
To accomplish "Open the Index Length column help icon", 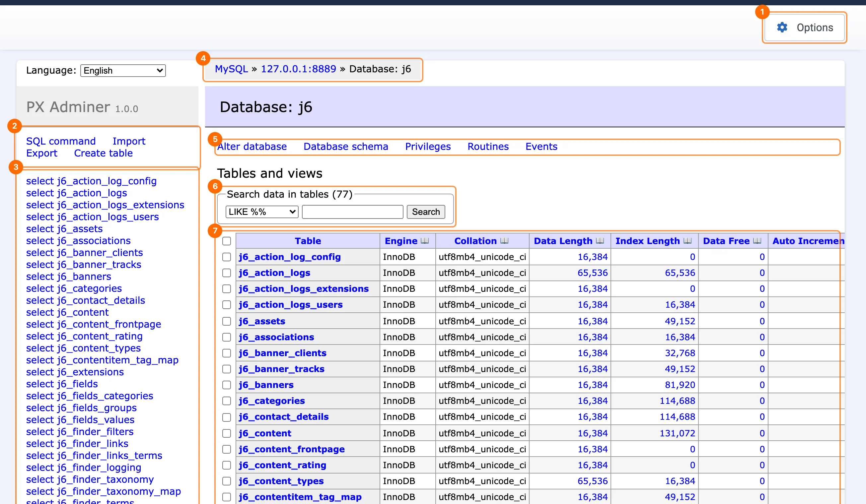I will pyautogui.click(x=687, y=241).
